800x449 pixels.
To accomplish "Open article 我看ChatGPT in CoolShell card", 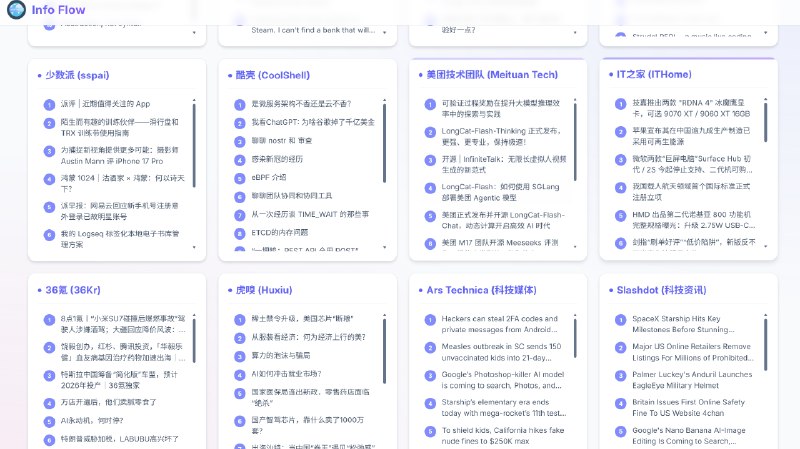I will click(313, 122).
